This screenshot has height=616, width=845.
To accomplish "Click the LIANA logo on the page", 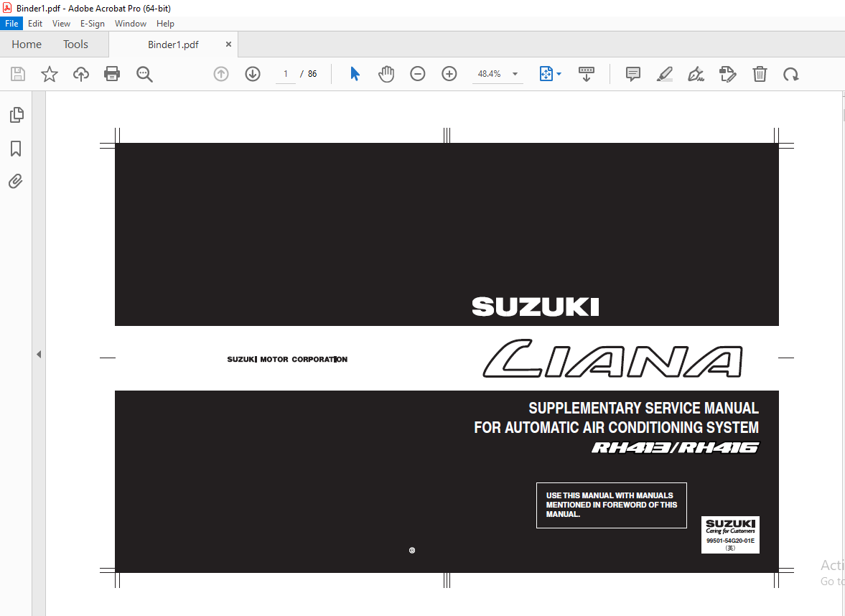I will point(612,358).
